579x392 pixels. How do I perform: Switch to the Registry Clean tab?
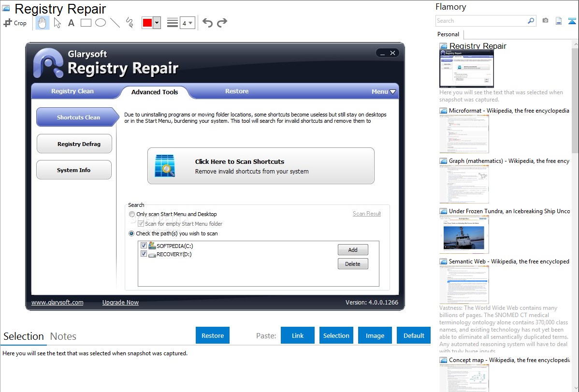72,91
